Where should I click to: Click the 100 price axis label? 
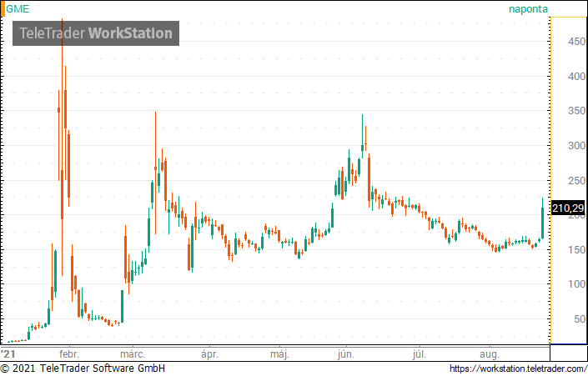[x=576, y=284]
